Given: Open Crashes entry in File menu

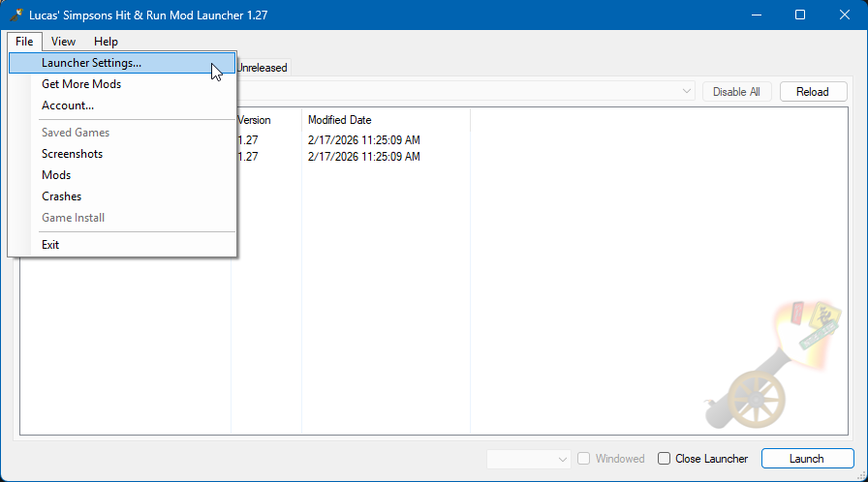Looking at the screenshot, I should (x=122, y=196).
